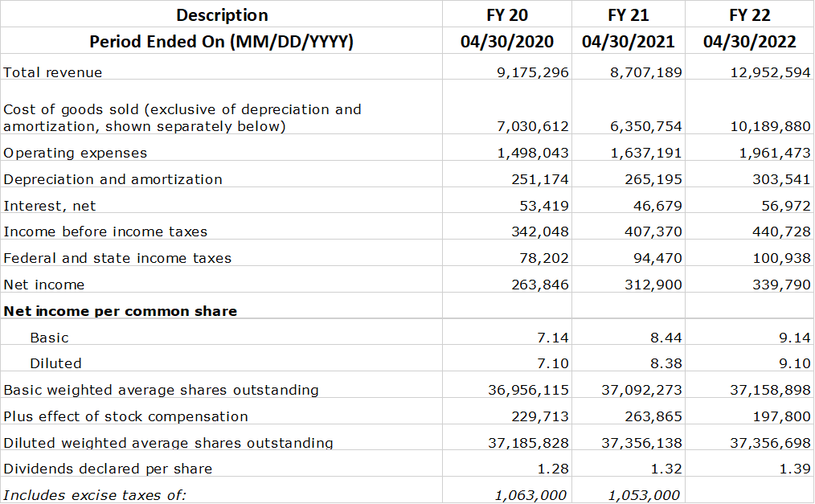Select the 04/30/2020 date cell

(507, 42)
